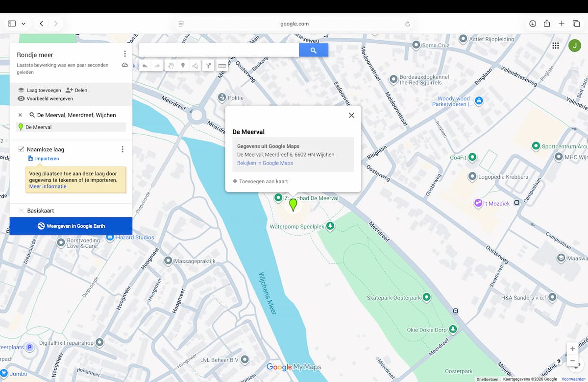The width and height of the screenshot is (588, 382).
Task: Open the Safari sidebar dropdown chevron
Action: (23, 24)
